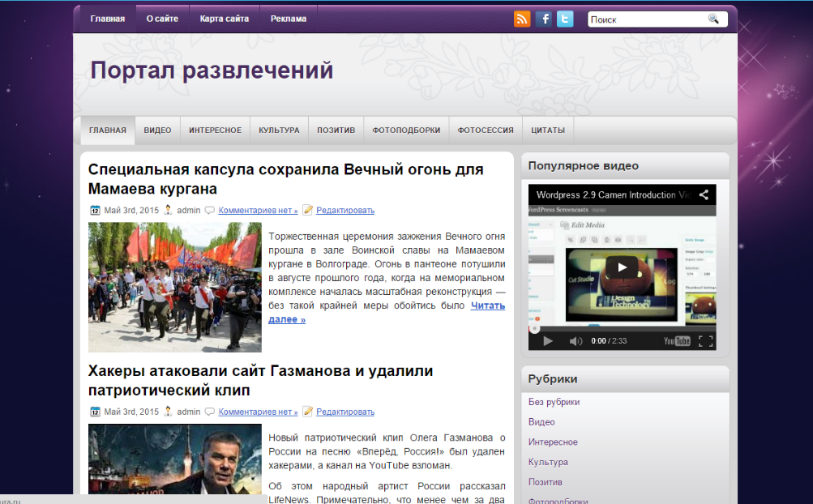Viewport: 813px width, 504px height.
Task: Open the Facebook icon link
Action: [x=543, y=19]
